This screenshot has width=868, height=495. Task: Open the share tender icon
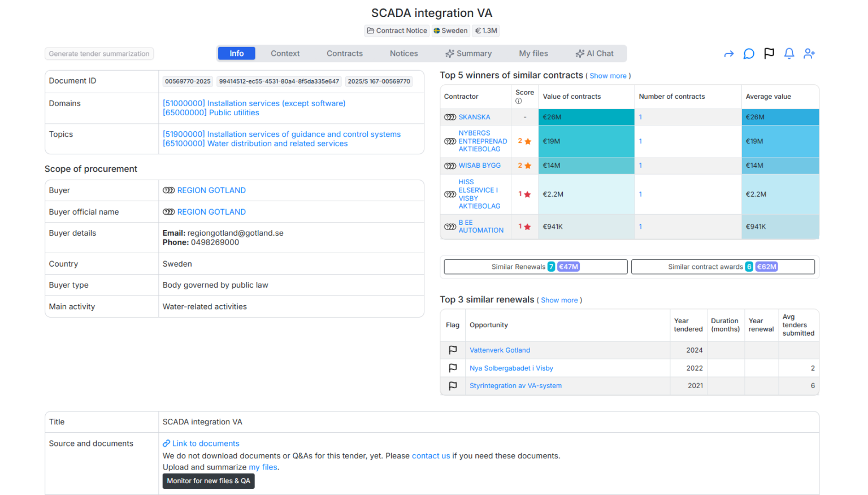(x=729, y=54)
